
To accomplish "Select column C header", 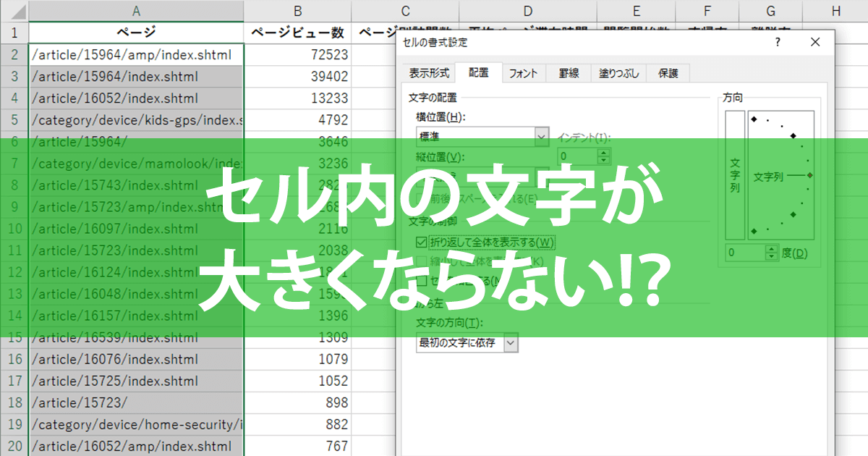I will [x=405, y=10].
